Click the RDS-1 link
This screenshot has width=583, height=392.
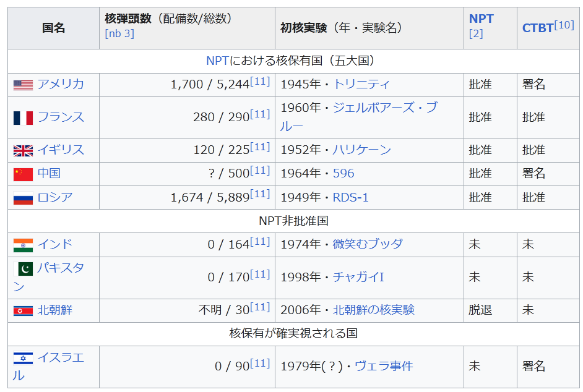350,197
